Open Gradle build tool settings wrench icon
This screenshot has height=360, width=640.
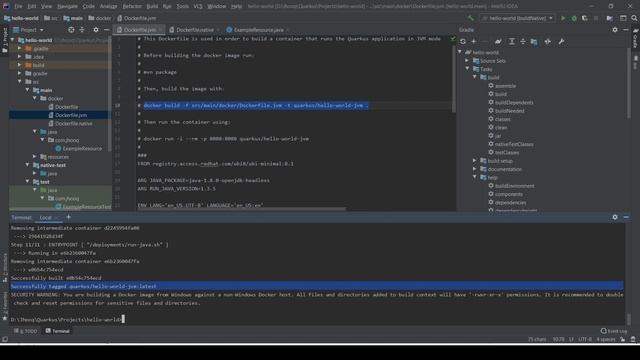click(x=561, y=42)
